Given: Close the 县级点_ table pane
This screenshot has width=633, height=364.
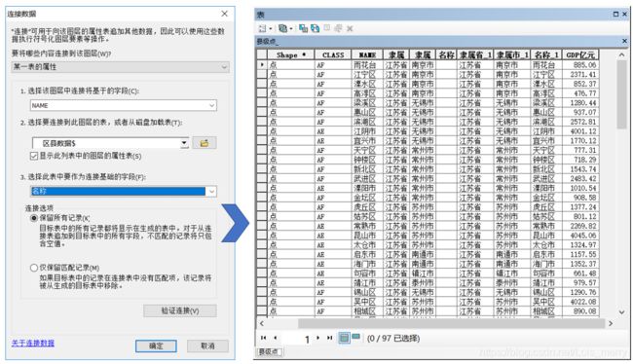Looking at the screenshot, I should tap(624, 41).
